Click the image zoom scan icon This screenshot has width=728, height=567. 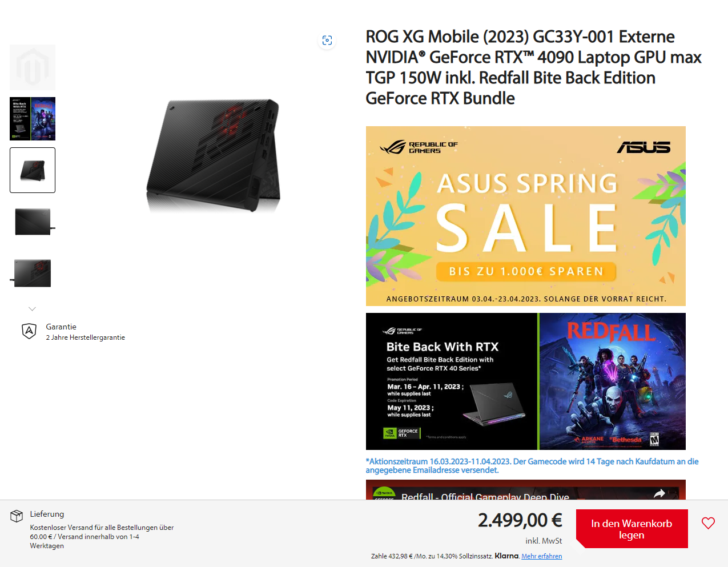(327, 41)
